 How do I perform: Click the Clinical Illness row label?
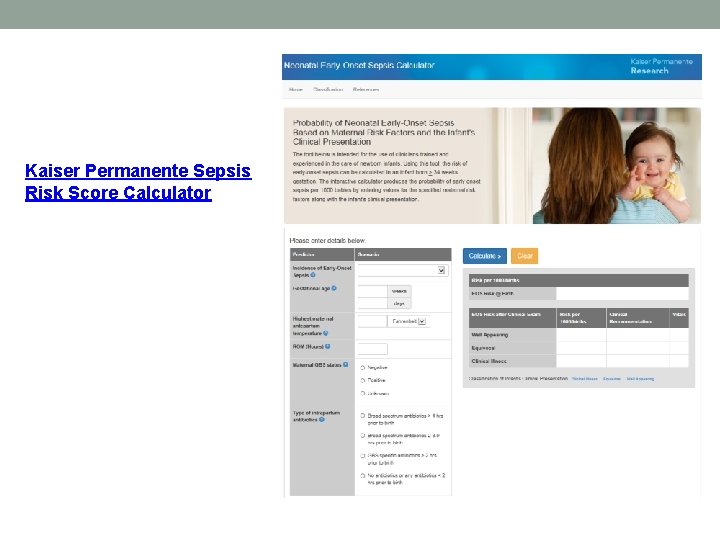coord(489,361)
